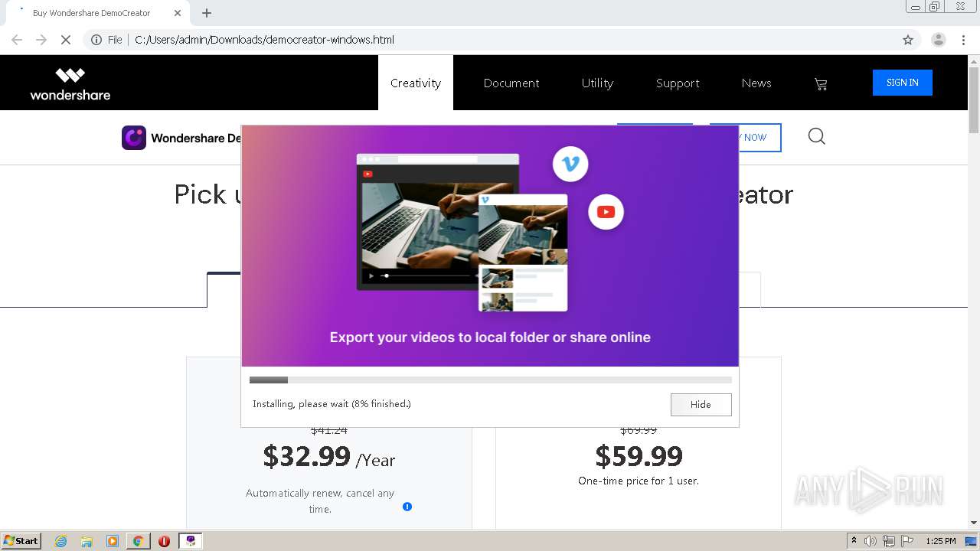Click the YouTube icon in installer banner
Viewport: 980px width, 551px height.
tap(606, 212)
